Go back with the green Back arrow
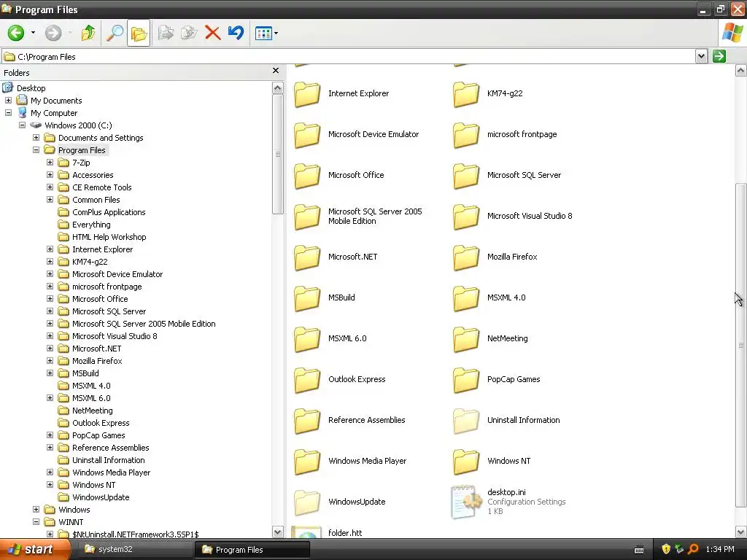The image size is (747, 560). pos(16,33)
